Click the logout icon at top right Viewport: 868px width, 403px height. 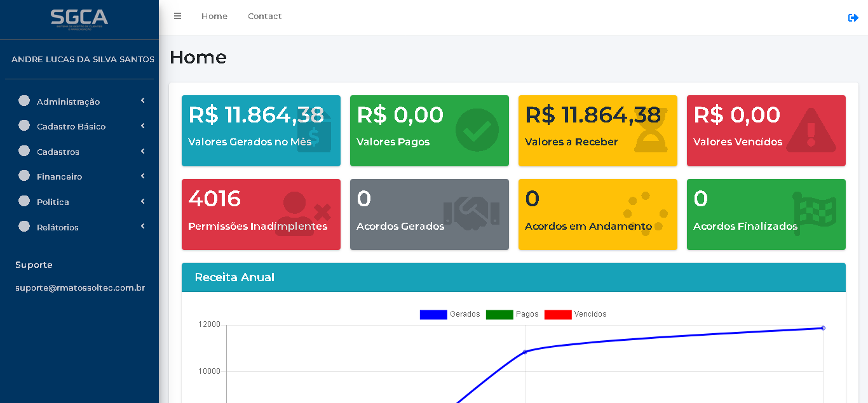pyautogui.click(x=853, y=18)
